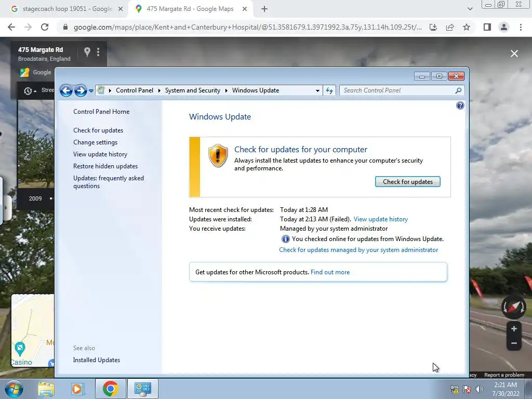Viewport: 532px width, 399px height.
Task: Expand chevron after Control Panel breadcrumb
Action: pyautogui.click(x=159, y=90)
